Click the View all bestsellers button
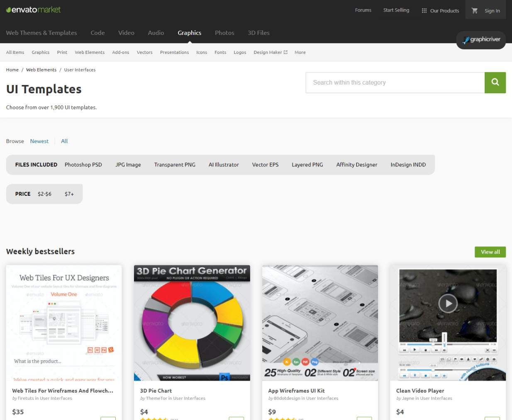The width and height of the screenshot is (512, 420). pos(490,252)
